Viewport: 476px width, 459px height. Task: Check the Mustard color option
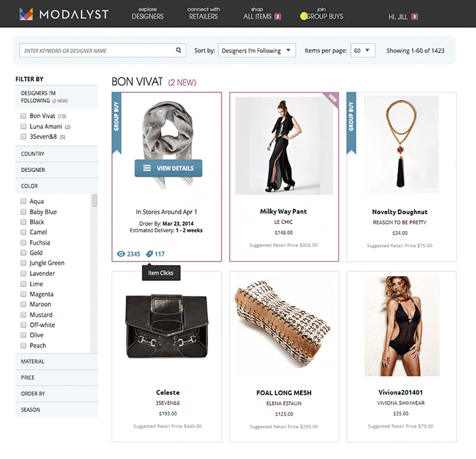(x=23, y=314)
